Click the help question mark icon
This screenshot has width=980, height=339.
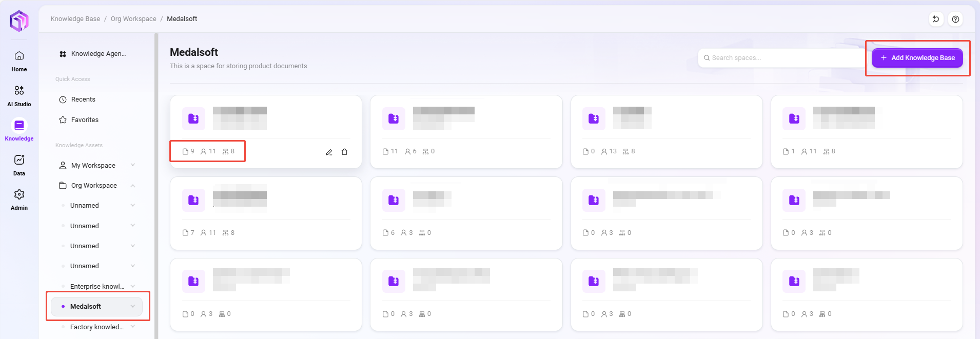tap(955, 19)
